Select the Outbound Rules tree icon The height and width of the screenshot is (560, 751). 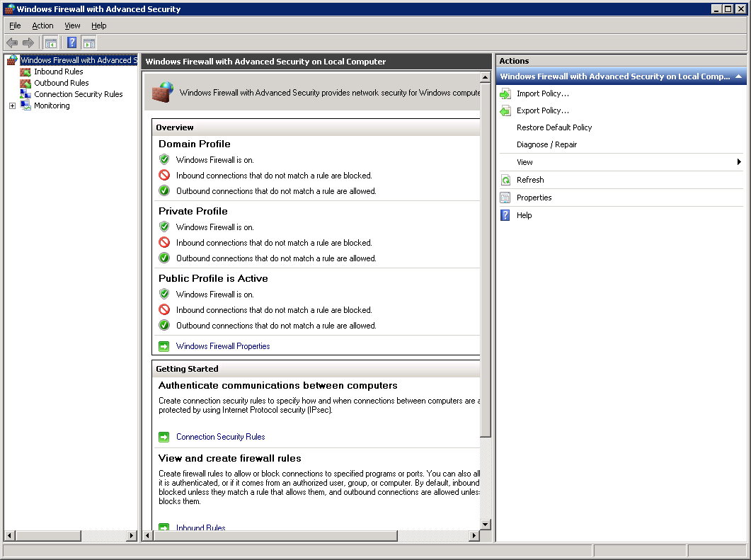(25, 83)
